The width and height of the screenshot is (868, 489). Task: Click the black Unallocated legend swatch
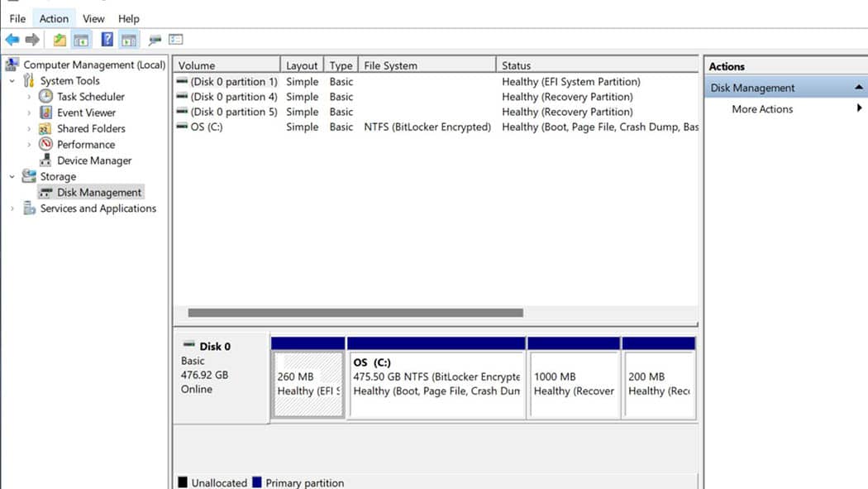point(183,482)
